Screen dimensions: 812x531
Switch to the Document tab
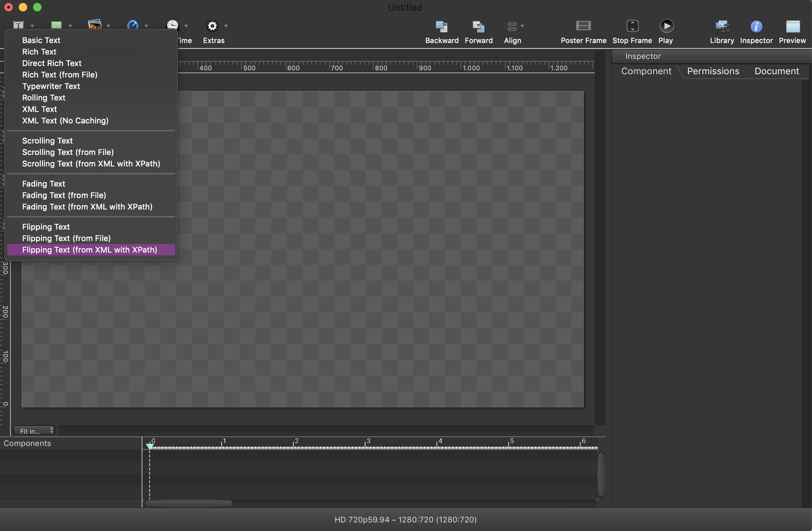click(776, 71)
